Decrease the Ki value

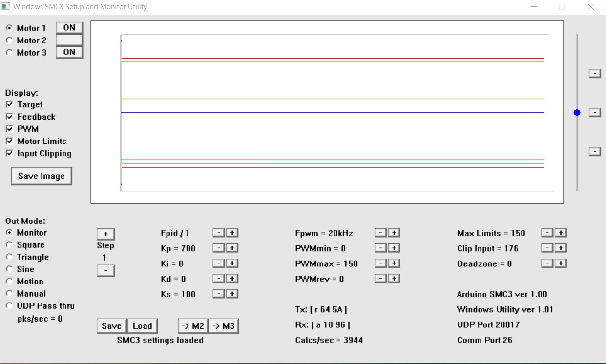click(219, 263)
